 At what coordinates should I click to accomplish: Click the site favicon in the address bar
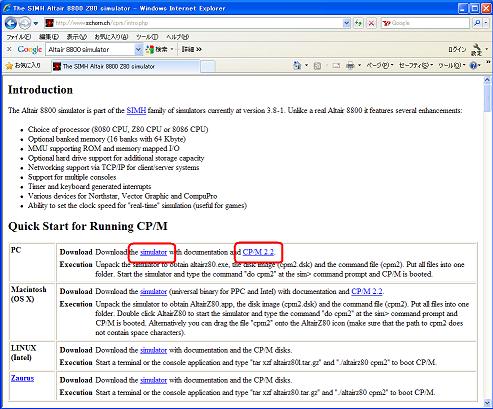49,23
